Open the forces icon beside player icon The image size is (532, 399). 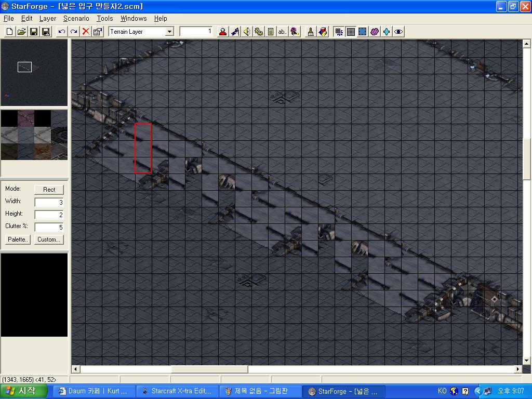(235, 32)
